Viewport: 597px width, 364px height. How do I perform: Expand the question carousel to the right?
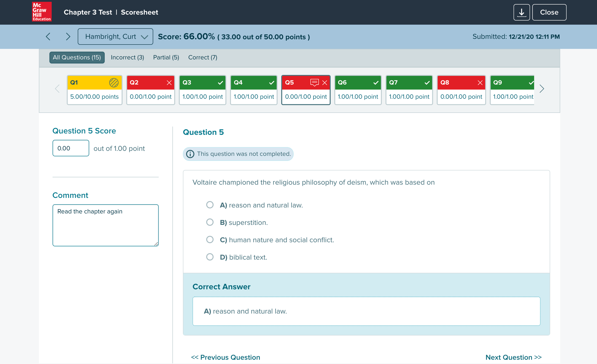[x=542, y=89]
